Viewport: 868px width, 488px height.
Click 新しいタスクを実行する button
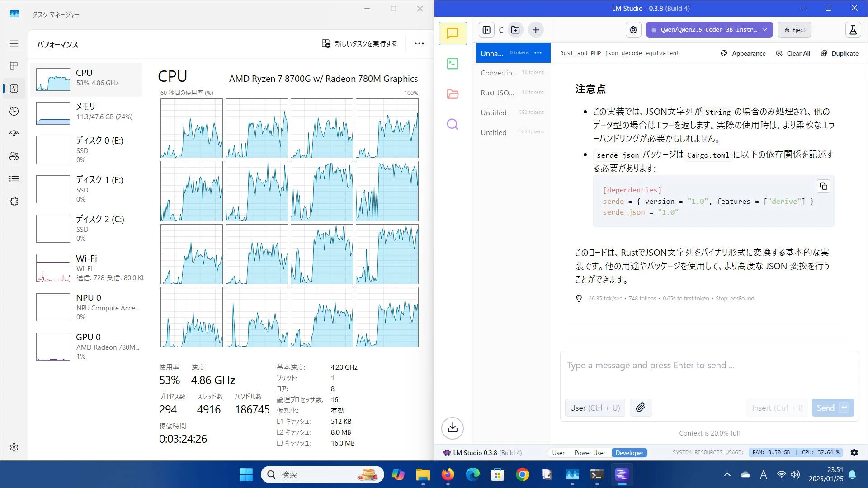coord(359,44)
